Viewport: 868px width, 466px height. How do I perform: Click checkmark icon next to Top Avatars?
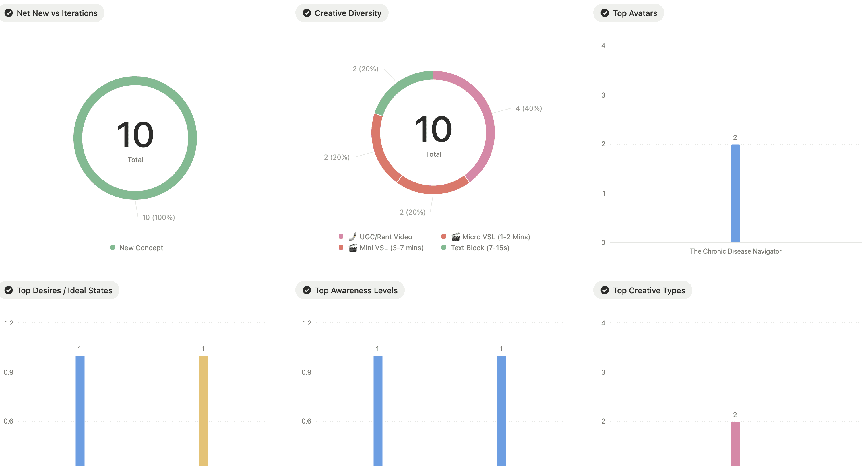click(605, 13)
